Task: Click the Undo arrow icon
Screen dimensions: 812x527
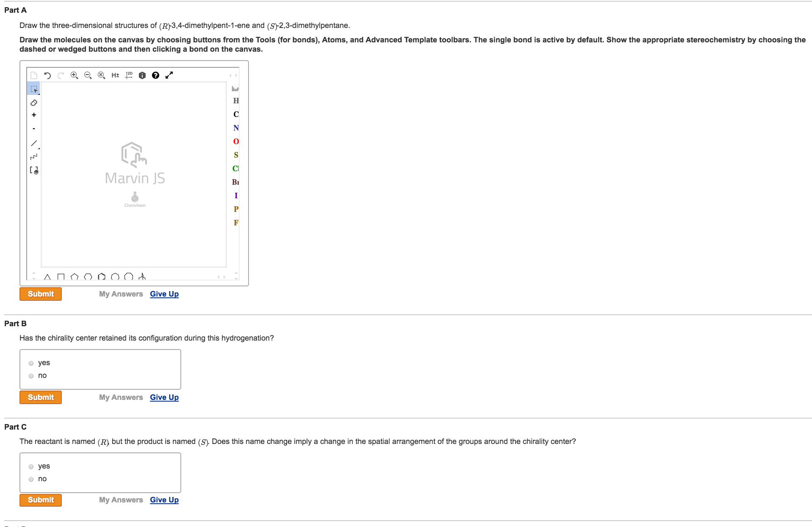Action: point(47,75)
